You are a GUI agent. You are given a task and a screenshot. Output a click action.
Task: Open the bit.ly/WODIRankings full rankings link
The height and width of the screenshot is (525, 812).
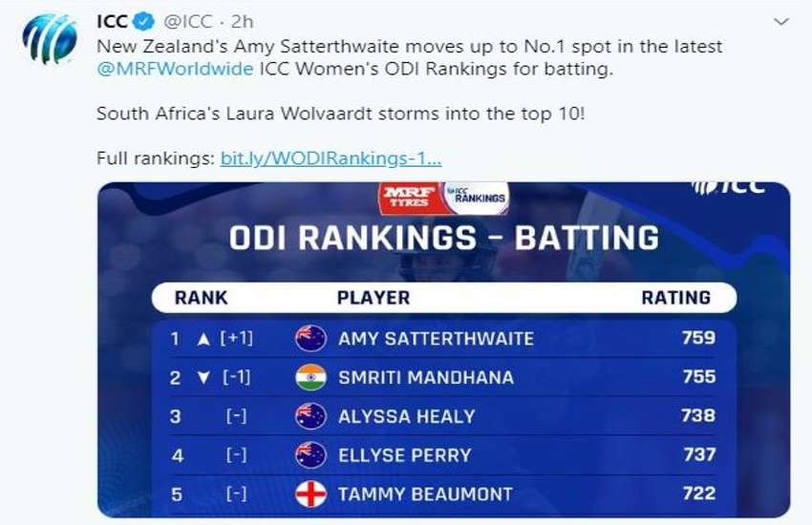(x=331, y=158)
